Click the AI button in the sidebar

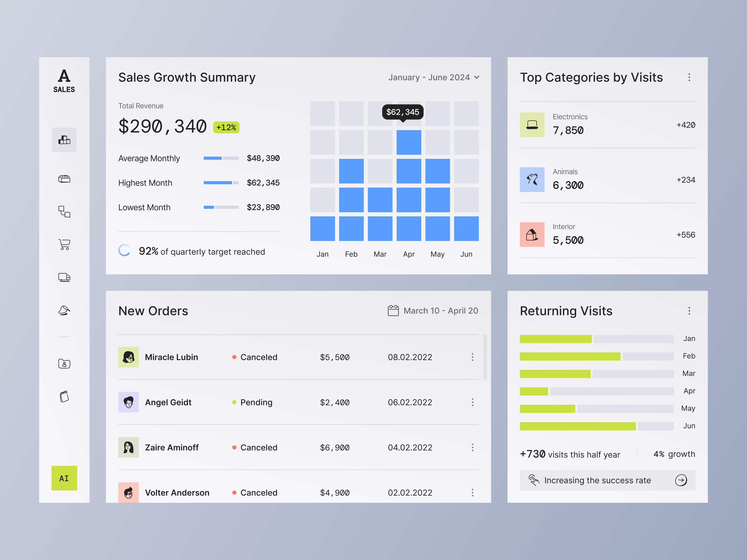coord(64,478)
